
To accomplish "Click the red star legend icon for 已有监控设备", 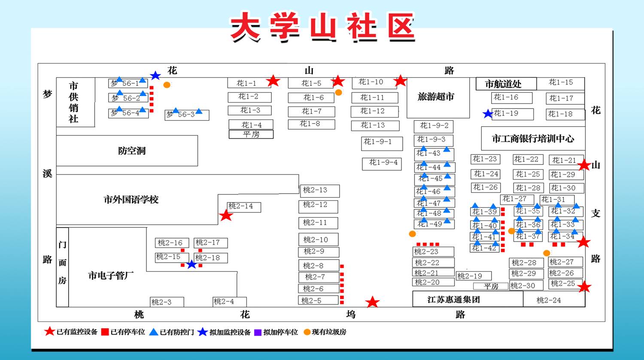I will [x=50, y=332].
